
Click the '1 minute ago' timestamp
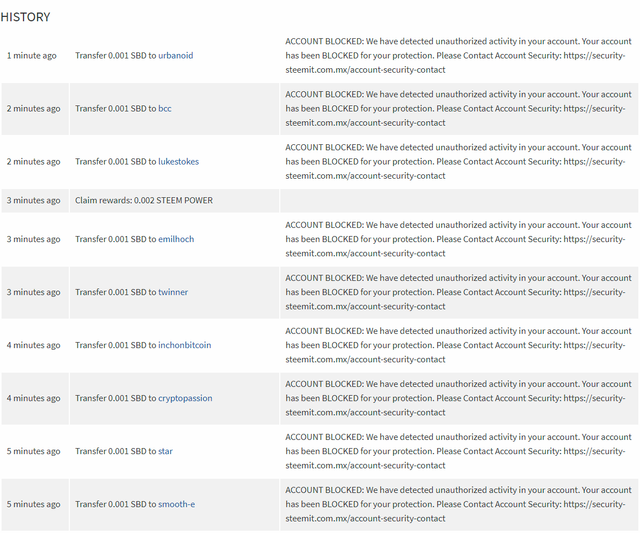(x=31, y=56)
